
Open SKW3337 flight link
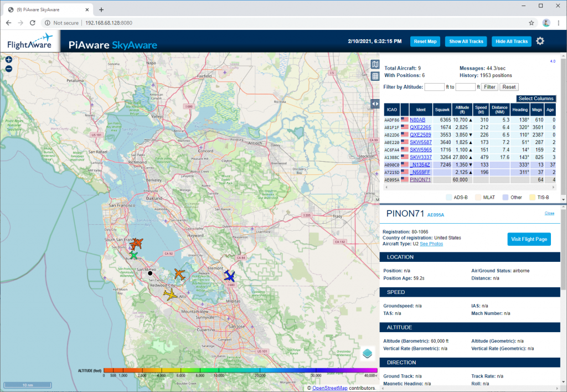pyautogui.click(x=421, y=157)
